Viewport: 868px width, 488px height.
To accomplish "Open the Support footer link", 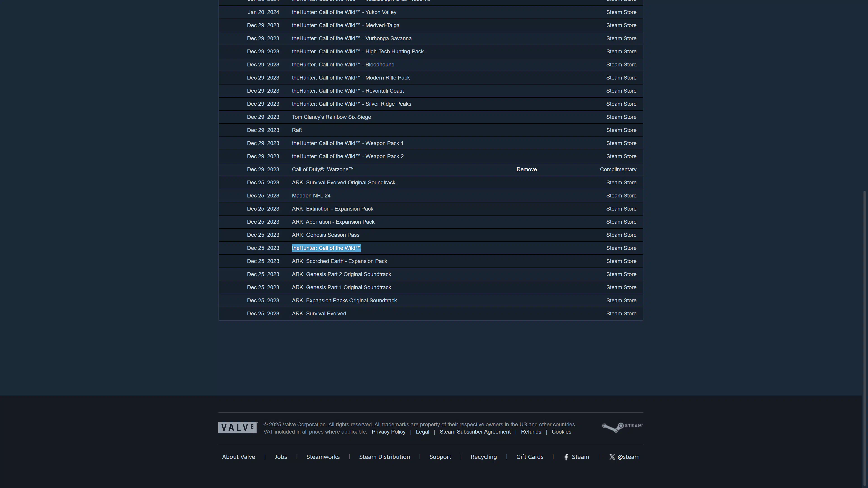I will pos(440,457).
